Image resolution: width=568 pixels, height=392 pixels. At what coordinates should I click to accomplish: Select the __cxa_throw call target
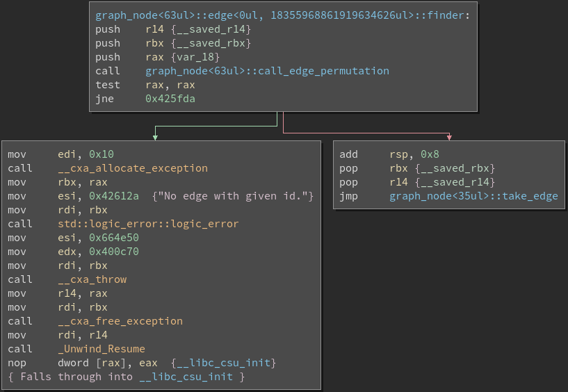(x=92, y=279)
